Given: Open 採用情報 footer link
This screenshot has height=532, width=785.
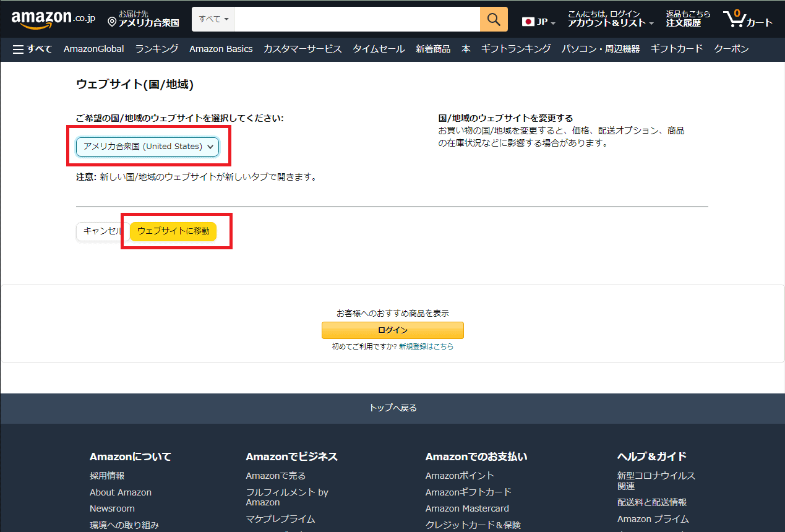Looking at the screenshot, I should [x=107, y=476].
